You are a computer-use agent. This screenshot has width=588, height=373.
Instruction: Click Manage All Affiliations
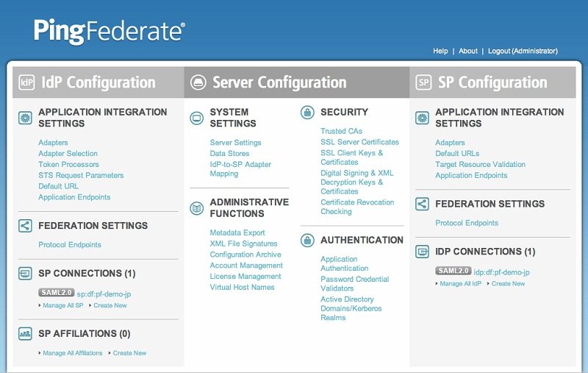(72, 353)
